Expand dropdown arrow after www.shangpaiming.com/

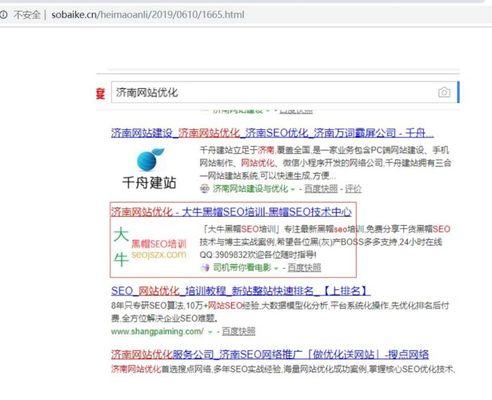point(210,332)
